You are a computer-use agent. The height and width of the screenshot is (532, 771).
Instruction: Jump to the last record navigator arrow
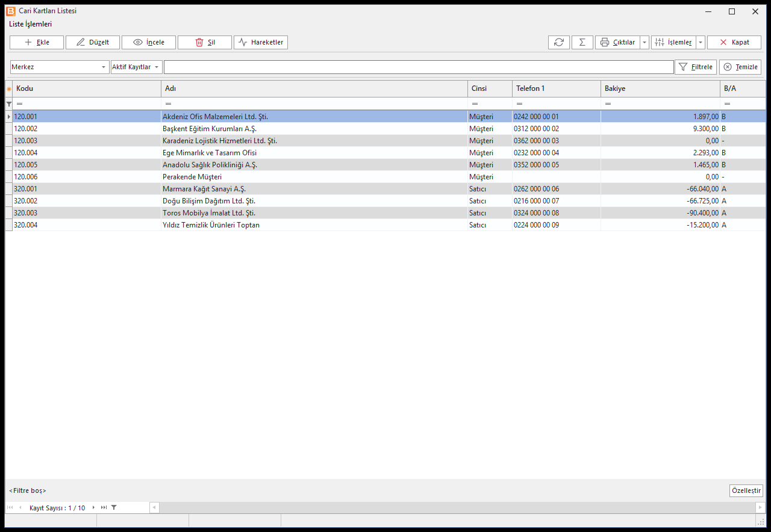click(x=104, y=507)
